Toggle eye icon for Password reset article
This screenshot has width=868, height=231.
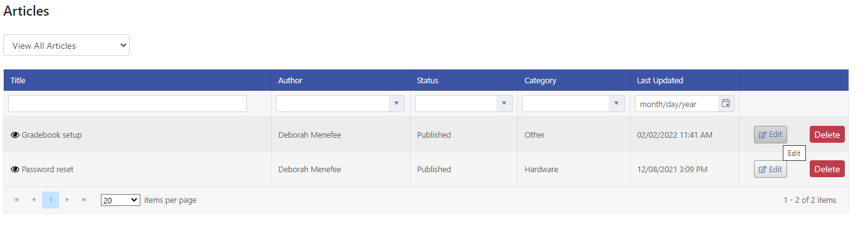pos(15,169)
